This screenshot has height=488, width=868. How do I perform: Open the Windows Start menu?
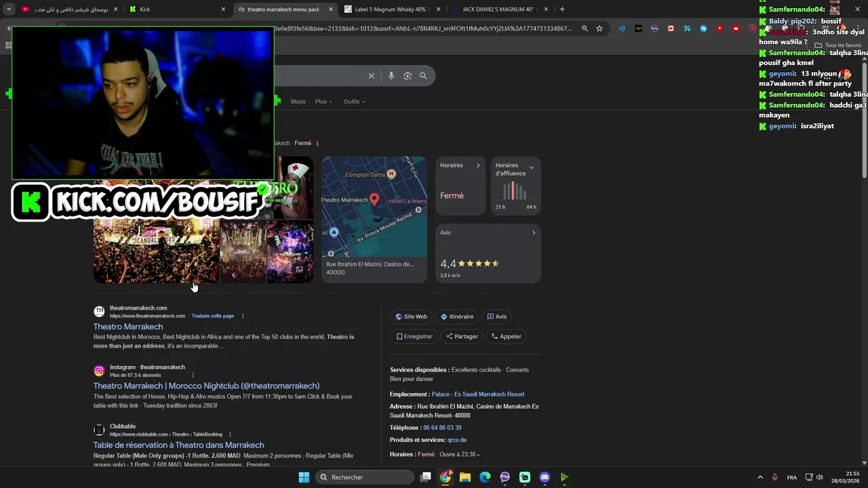click(x=304, y=477)
